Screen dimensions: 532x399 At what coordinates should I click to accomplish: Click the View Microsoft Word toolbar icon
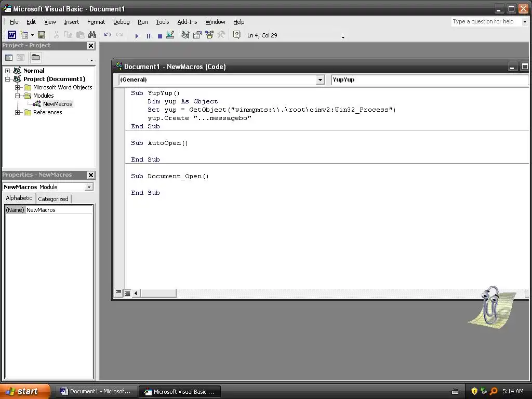(x=12, y=35)
